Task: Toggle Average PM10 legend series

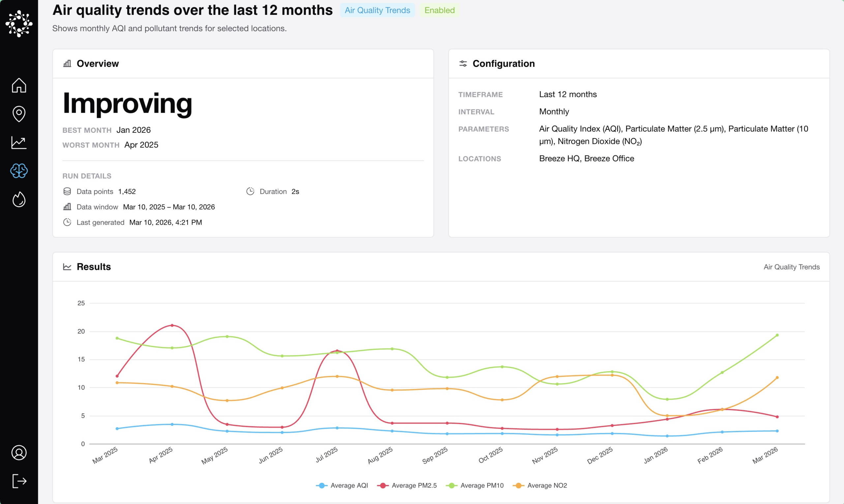Action: click(x=475, y=485)
